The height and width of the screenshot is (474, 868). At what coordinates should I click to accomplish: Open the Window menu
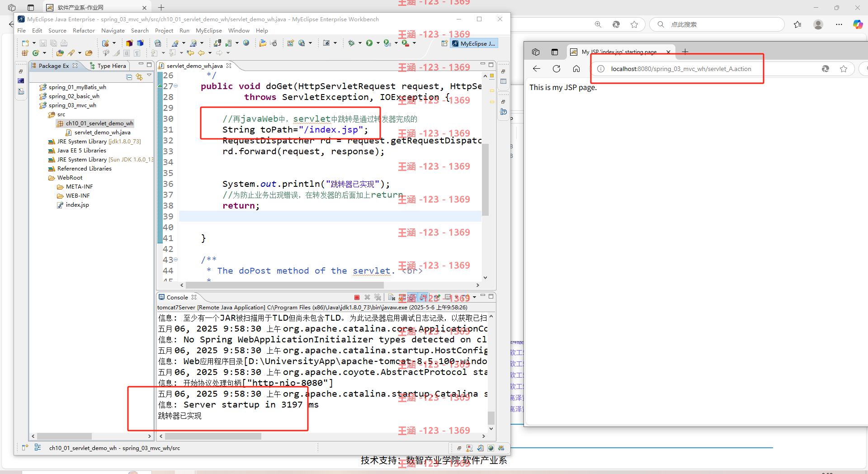point(239,30)
